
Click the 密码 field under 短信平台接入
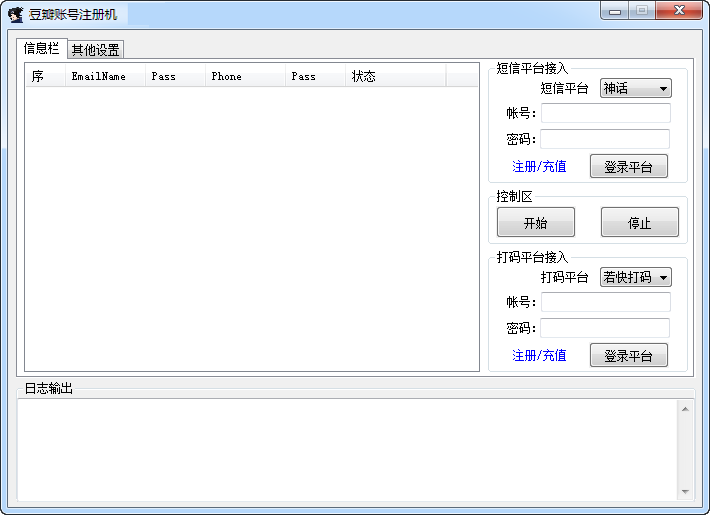[605, 139]
